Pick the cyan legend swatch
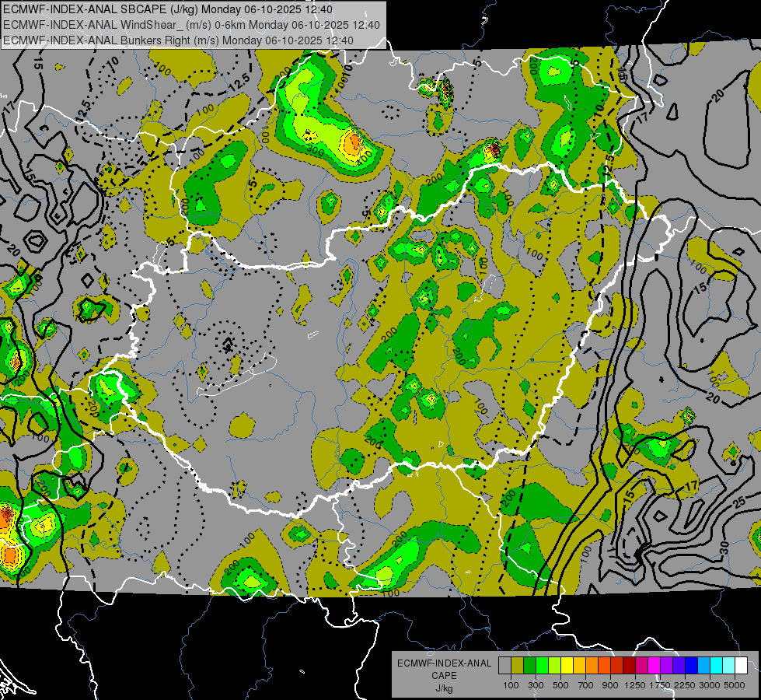 pyautogui.click(x=716, y=666)
